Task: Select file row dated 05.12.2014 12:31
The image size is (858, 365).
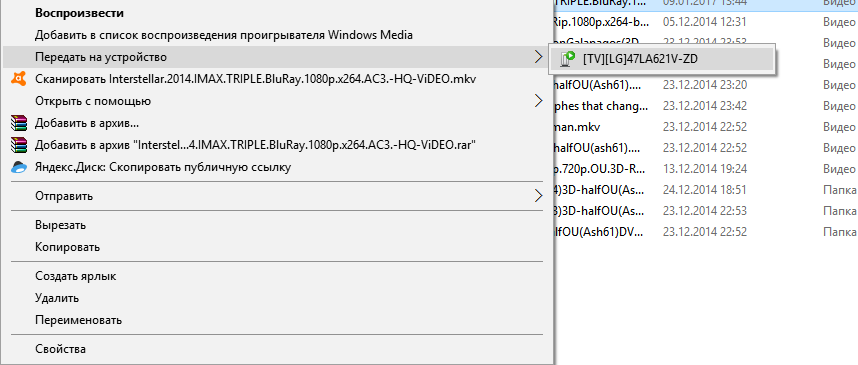Action: pos(706,22)
